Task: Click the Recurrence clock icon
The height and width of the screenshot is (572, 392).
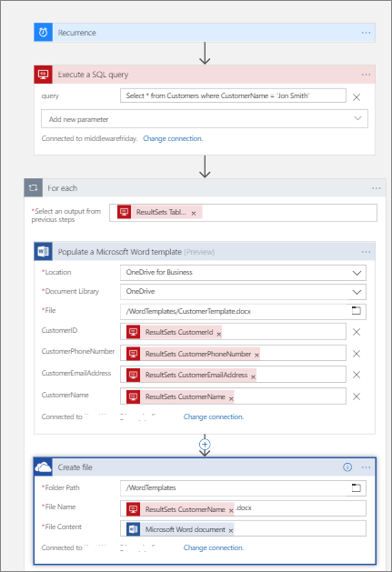Action: [43, 33]
